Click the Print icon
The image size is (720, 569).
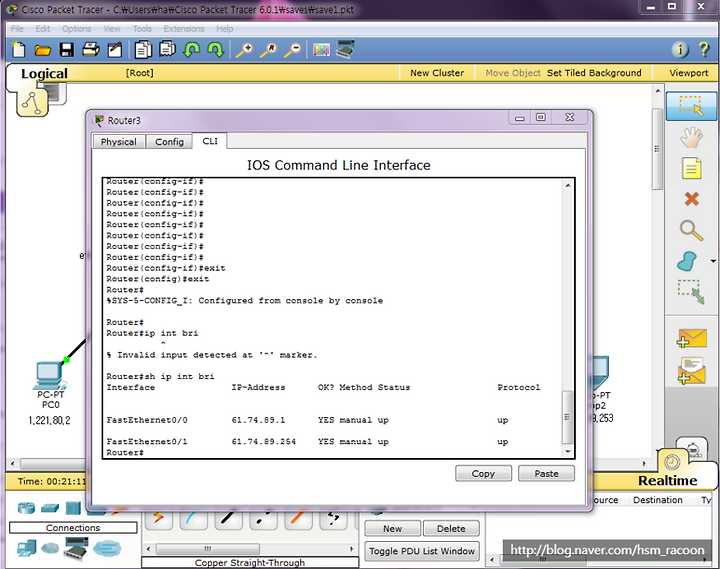point(90,49)
